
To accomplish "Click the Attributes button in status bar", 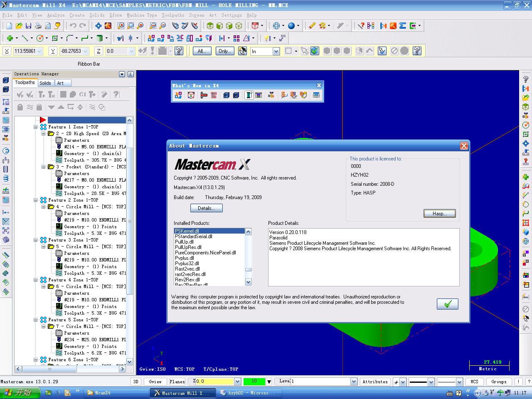I will pos(375,382).
